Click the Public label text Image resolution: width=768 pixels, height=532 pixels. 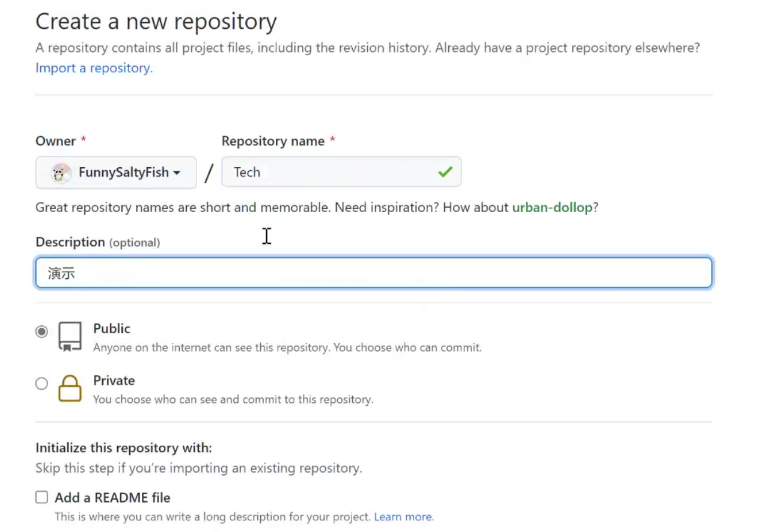click(x=112, y=329)
